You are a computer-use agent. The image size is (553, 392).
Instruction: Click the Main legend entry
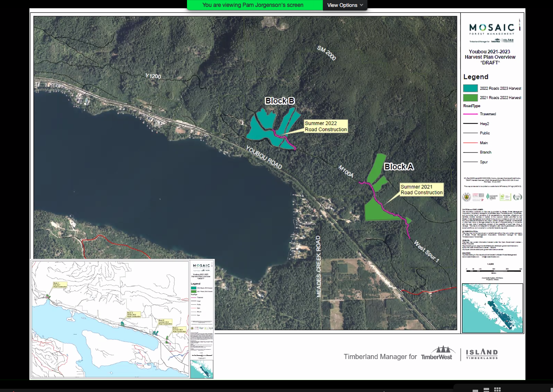pyautogui.click(x=484, y=143)
